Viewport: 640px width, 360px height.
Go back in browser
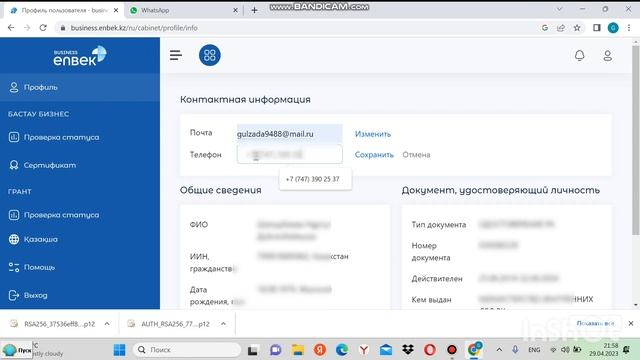[x=11, y=28]
